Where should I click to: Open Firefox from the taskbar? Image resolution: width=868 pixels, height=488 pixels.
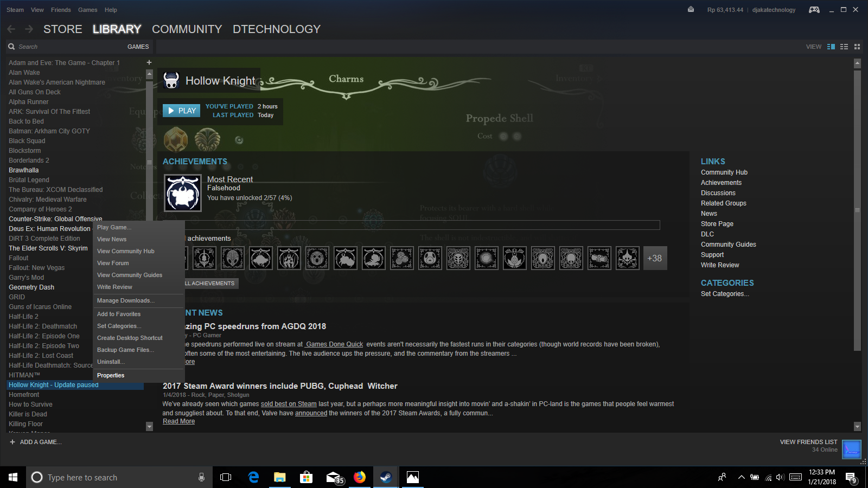coord(359,477)
